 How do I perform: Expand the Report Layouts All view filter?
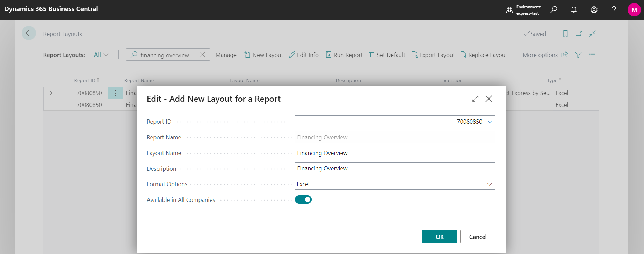(x=101, y=55)
